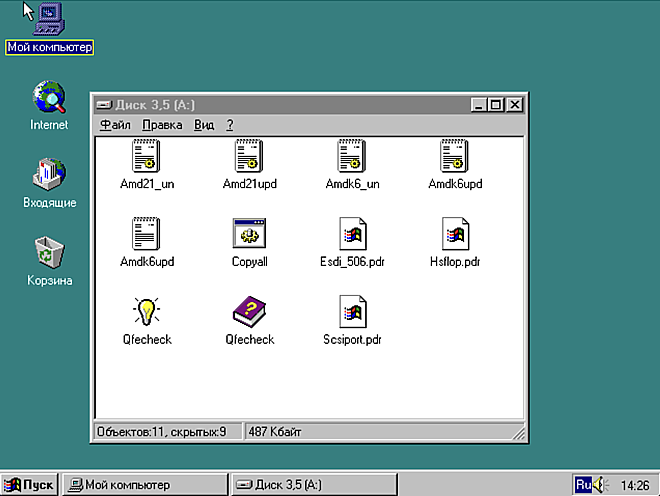Click the Esdi_506.pdr file name label
The height and width of the screenshot is (496, 660).
(352, 261)
